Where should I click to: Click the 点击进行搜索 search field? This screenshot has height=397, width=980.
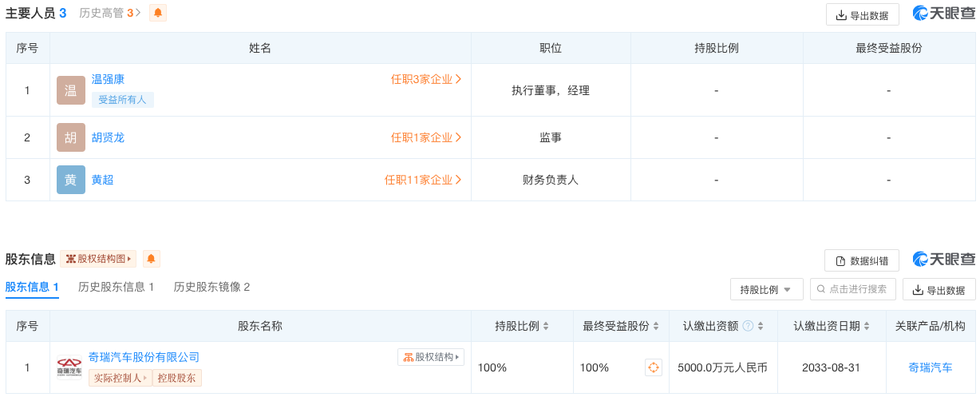tap(853, 289)
